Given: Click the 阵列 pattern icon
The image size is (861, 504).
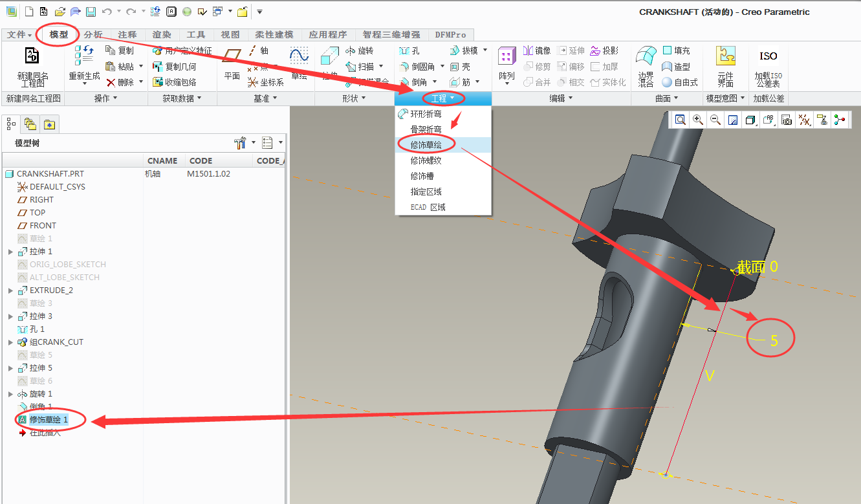Looking at the screenshot, I should coord(507,57).
